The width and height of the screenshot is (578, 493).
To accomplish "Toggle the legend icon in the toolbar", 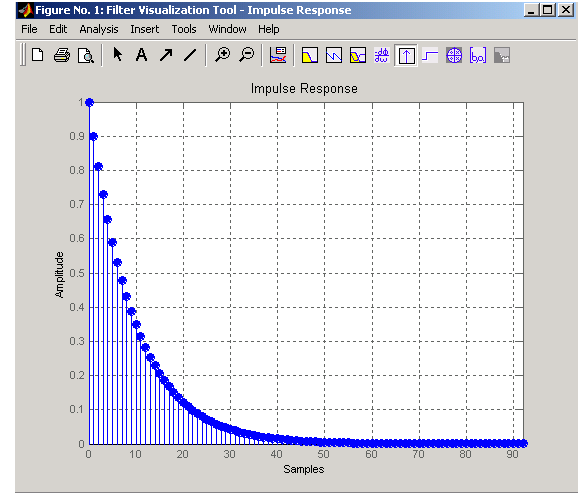I will 278,55.
